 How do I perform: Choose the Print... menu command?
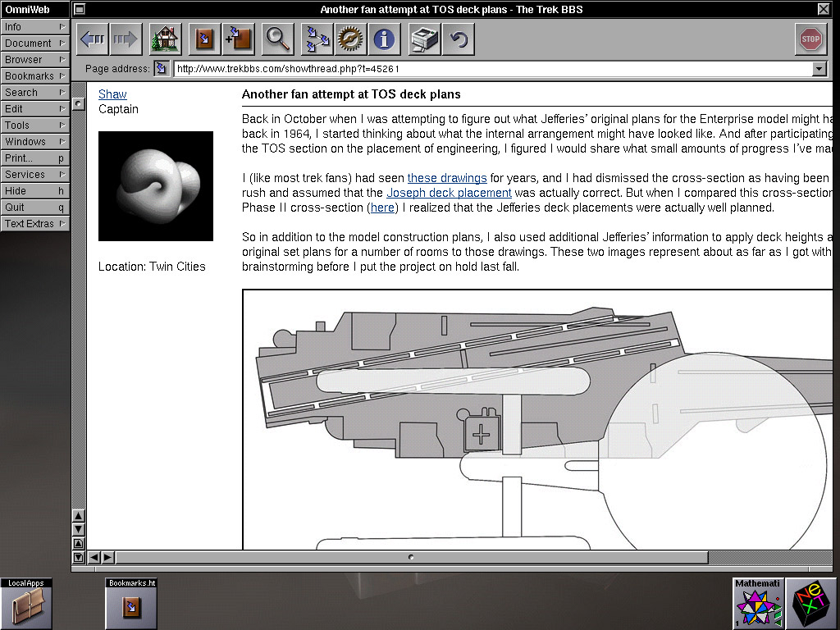coord(34,158)
